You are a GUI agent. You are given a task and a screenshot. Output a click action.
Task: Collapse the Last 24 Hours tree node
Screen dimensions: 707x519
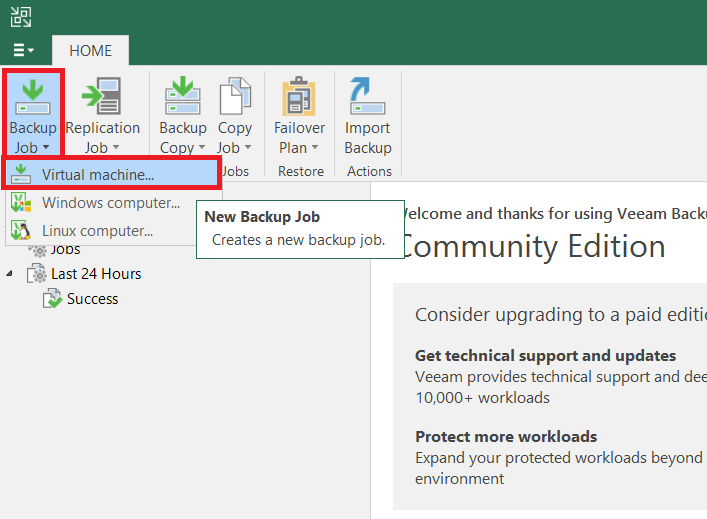pyautogui.click(x=11, y=274)
